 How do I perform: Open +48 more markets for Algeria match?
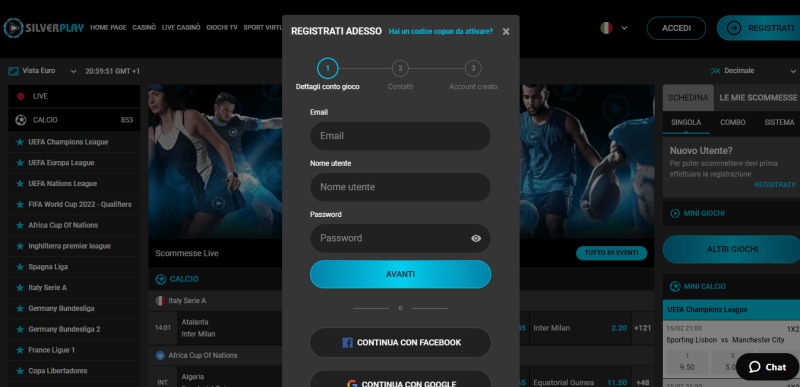(643, 382)
